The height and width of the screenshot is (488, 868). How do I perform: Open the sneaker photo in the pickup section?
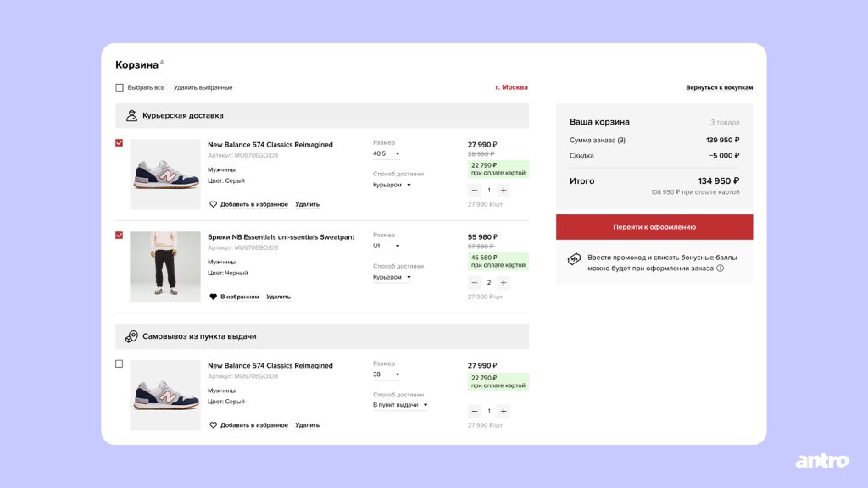point(165,395)
